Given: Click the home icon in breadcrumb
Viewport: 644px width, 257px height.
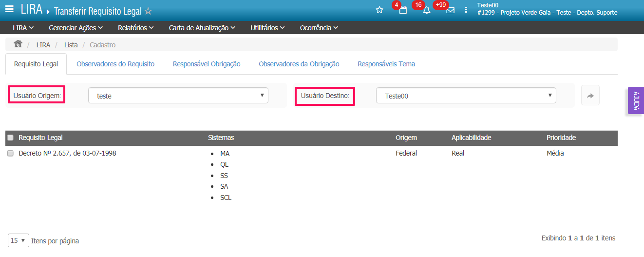Looking at the screenshot, I should coord(18,44).
